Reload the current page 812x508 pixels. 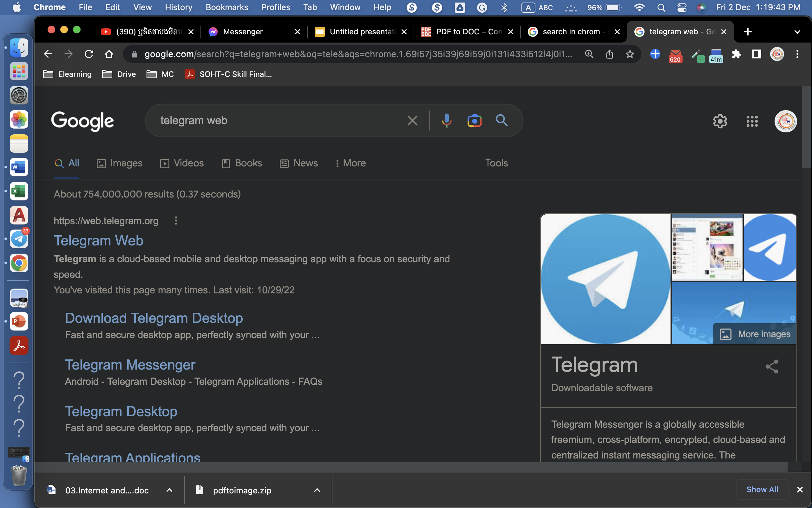click(x=89, y=54)
